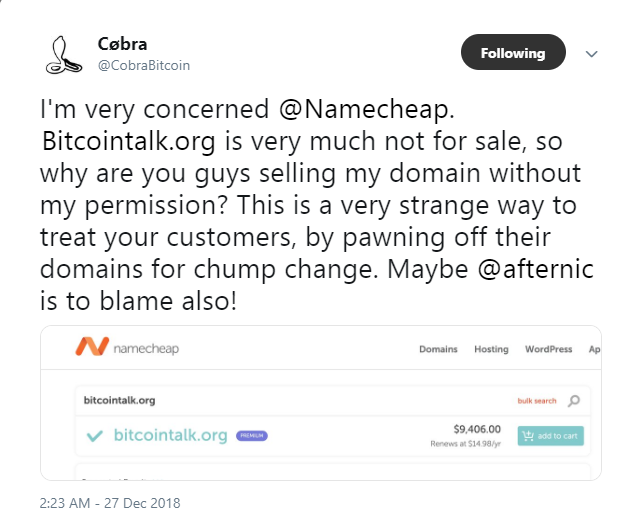Expand the tweet options chevron
The width and height of the screenshot is (638, 525).
[x=591, y=54]
